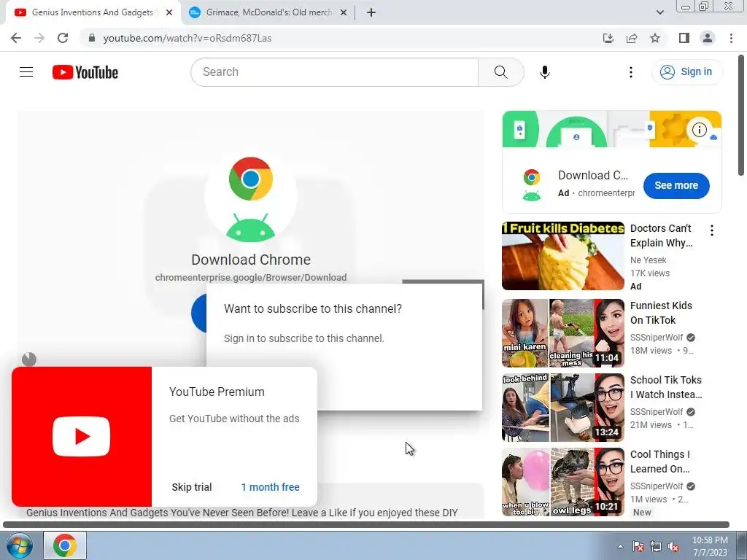
Task: Open options for Doctors Can't Explain video
Action: pyautogui.click(x=712, y=230)
